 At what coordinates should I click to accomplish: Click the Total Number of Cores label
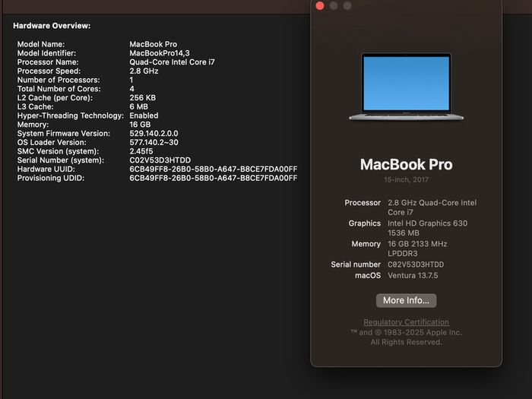tap(59, 89)
